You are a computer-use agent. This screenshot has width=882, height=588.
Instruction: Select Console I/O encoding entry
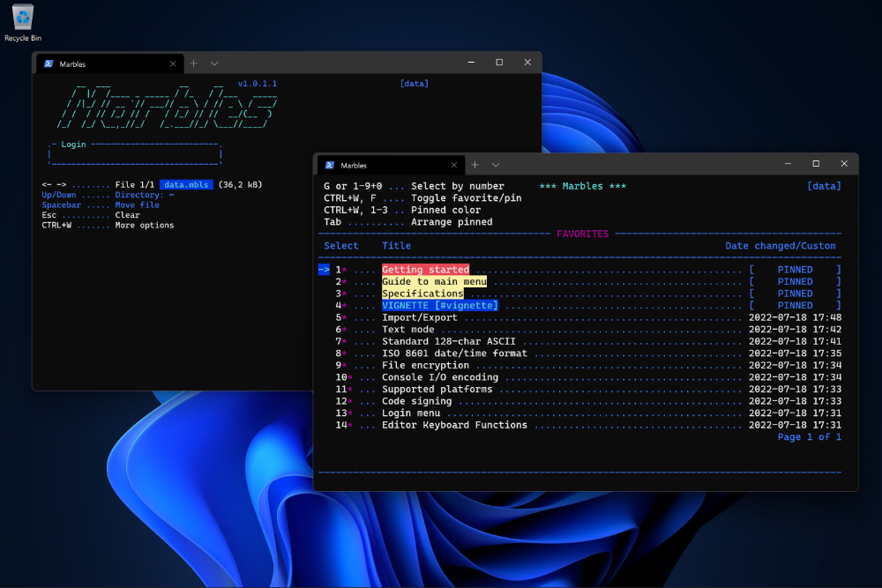440,376
